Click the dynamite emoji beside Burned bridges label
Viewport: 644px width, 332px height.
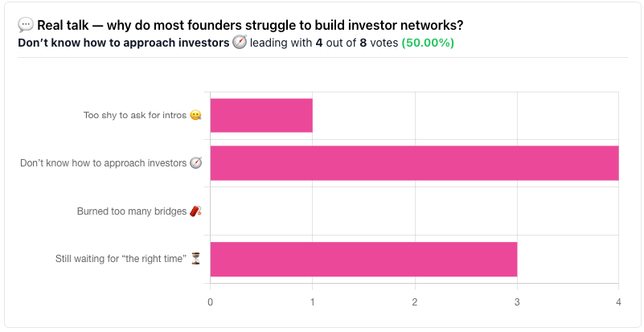[x=195, y=211]
